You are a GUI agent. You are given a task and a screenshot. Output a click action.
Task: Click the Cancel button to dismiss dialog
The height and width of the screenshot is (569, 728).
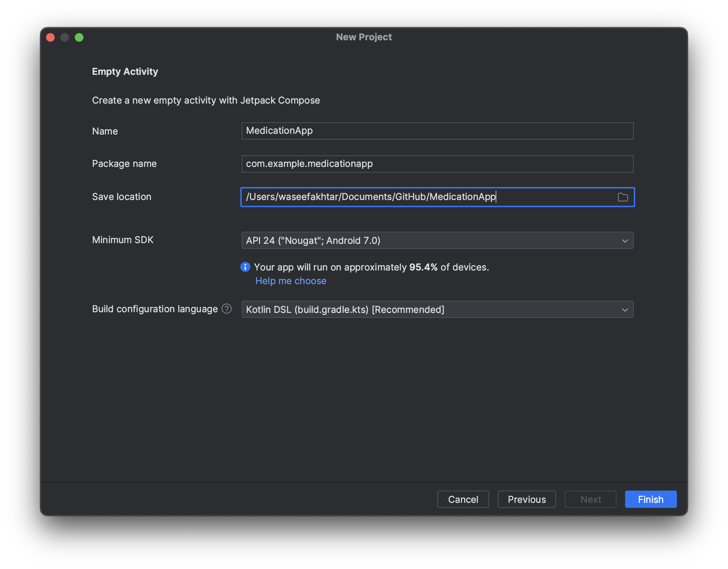(464, 499)
